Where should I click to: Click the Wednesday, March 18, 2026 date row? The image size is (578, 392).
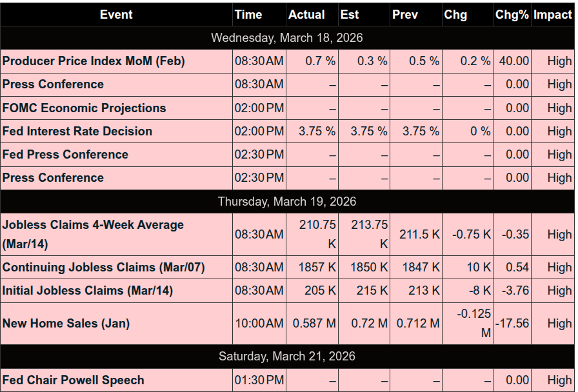click(287, 38)
